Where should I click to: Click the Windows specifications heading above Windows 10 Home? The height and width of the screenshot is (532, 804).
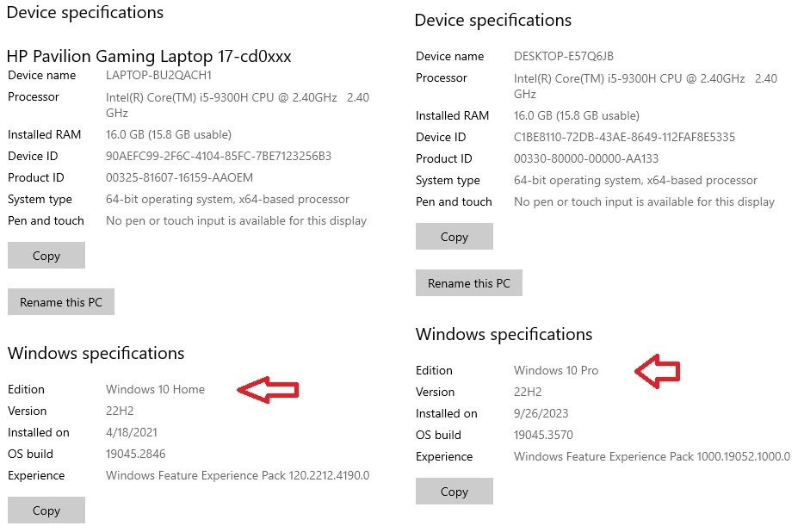pyautogui.click(x=96, y=354)
